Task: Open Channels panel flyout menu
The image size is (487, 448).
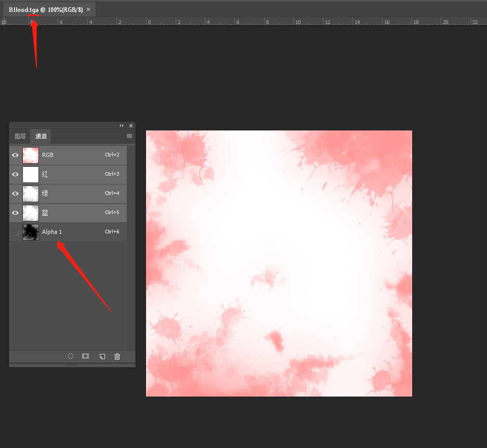Action: point(129,136)
